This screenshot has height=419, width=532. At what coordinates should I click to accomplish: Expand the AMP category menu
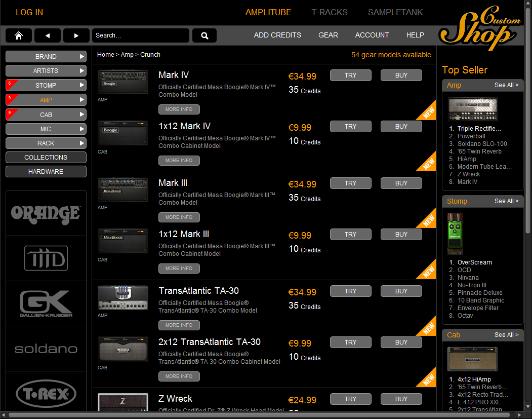(x=46, y=100)
